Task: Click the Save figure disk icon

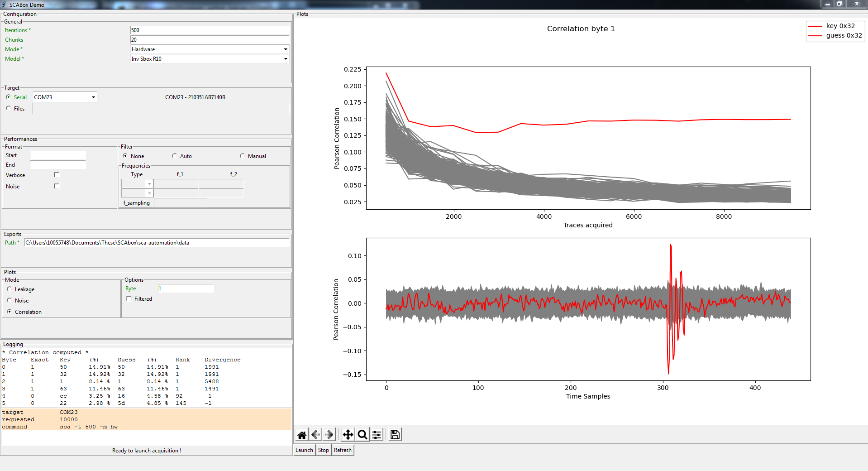Action: 395,435
